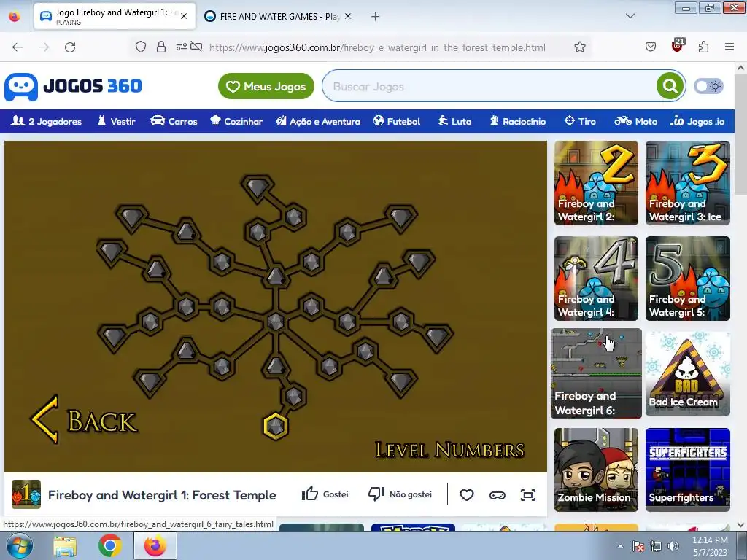
Task: Click the page vertical scrollbar thumb
Action: tap(741, 135)
